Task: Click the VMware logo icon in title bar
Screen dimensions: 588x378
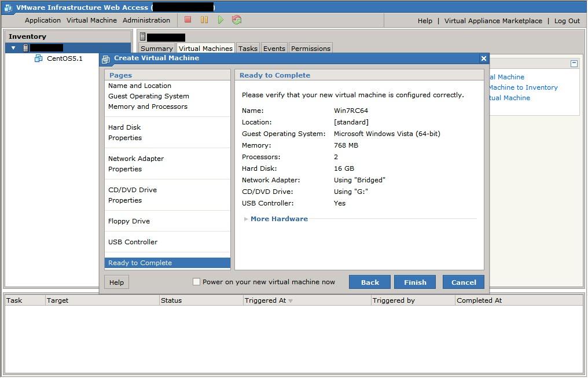Action: pos(8,8)
